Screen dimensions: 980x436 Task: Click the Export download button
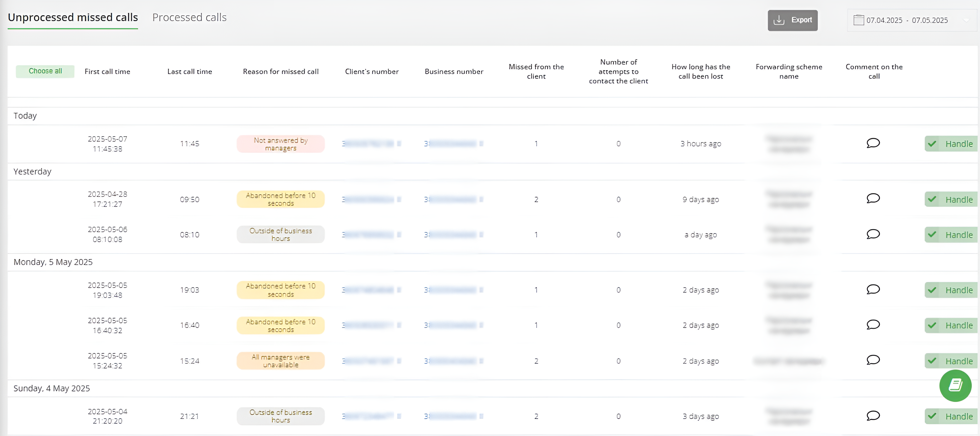point(792,20)
